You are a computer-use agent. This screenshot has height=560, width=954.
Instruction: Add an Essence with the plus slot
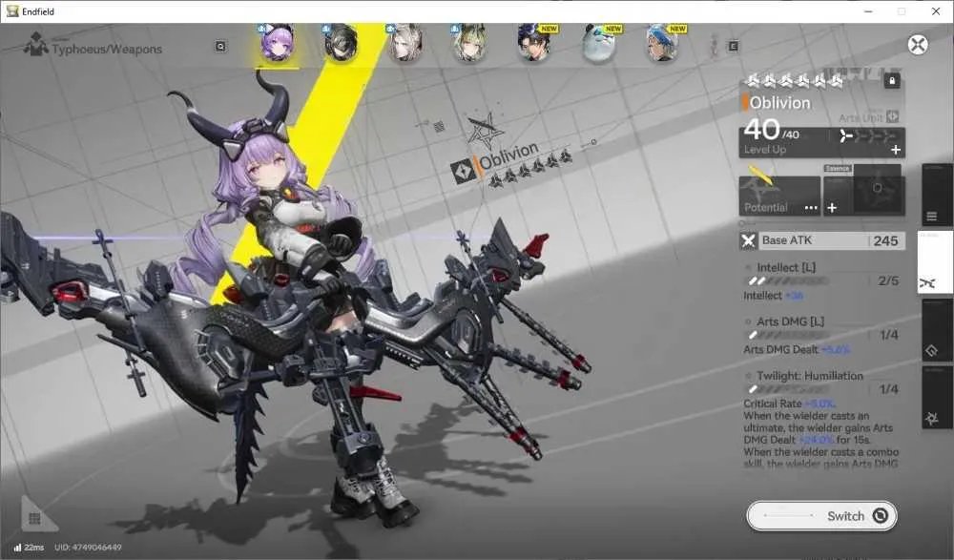pyautogui.click(x=832, y=208)
